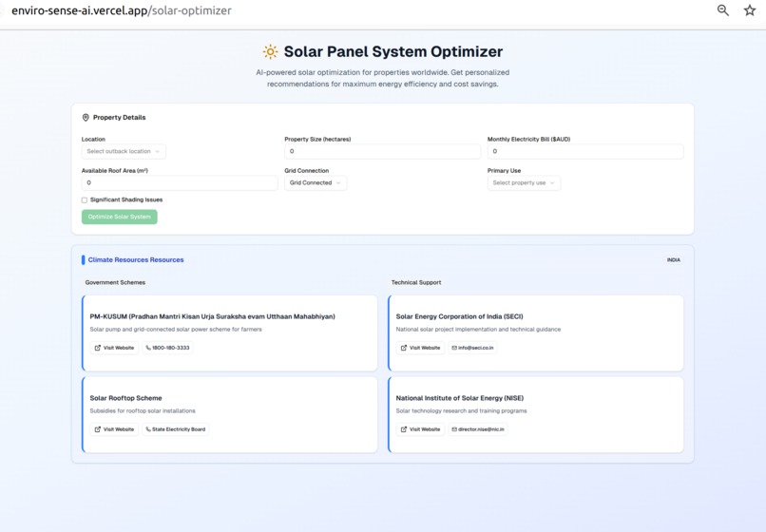Bookmark this page with the star icon
Viewport: 766px width, 532px height.
coord(750,10)
